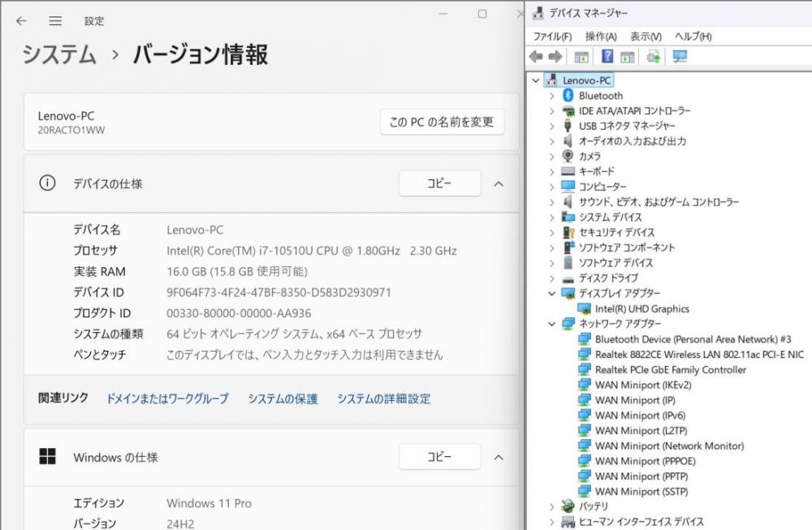Select WAN Miniport (IKEv2)

click(643, 385)
